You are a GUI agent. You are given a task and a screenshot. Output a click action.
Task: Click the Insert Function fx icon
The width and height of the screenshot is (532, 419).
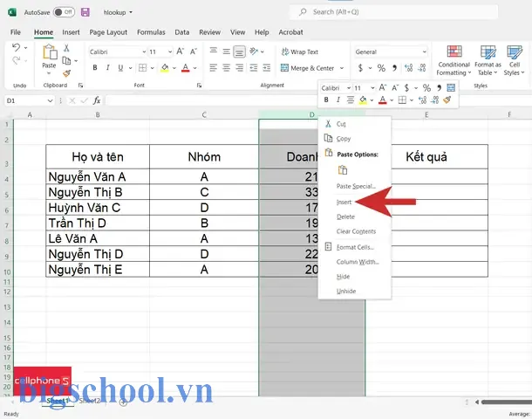[97, 100]
